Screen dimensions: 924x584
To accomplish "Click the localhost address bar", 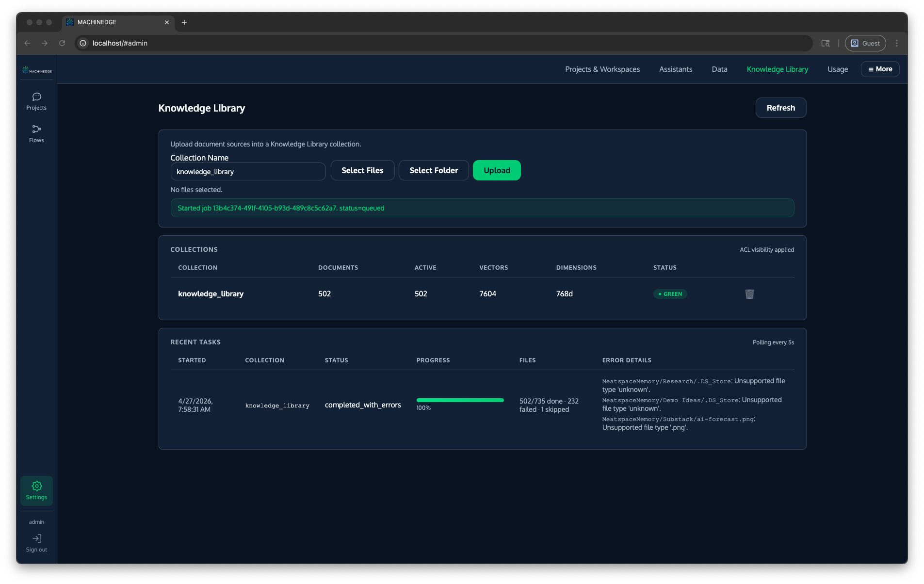I will click(444, 43).
